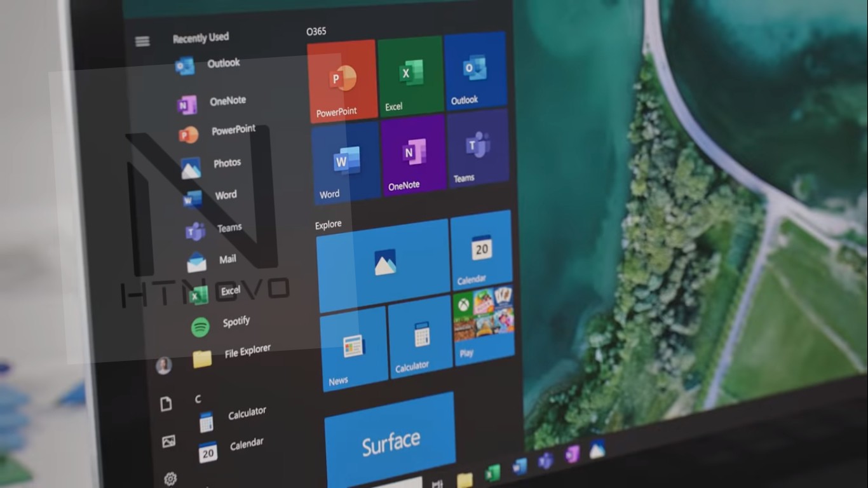The image size is (868, 488).
Task: Open the purple OneNote tile
Action: [413, 155]
